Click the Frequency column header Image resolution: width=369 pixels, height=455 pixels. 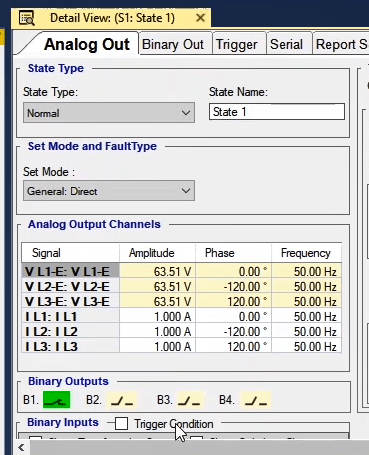(306, 253)
